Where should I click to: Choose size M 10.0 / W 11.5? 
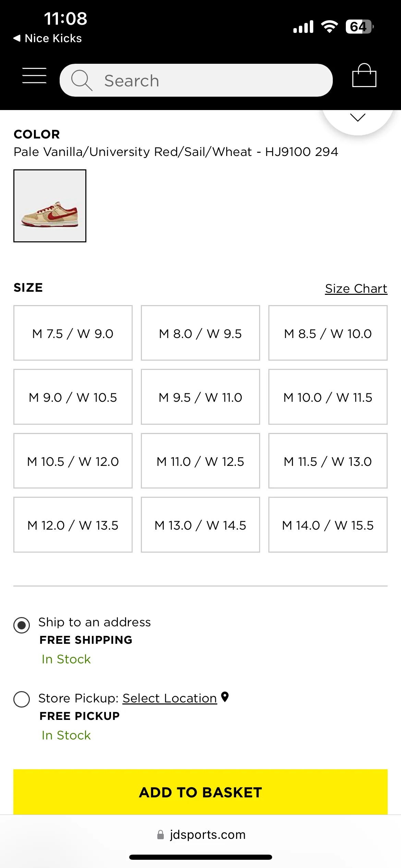[328, 397]
